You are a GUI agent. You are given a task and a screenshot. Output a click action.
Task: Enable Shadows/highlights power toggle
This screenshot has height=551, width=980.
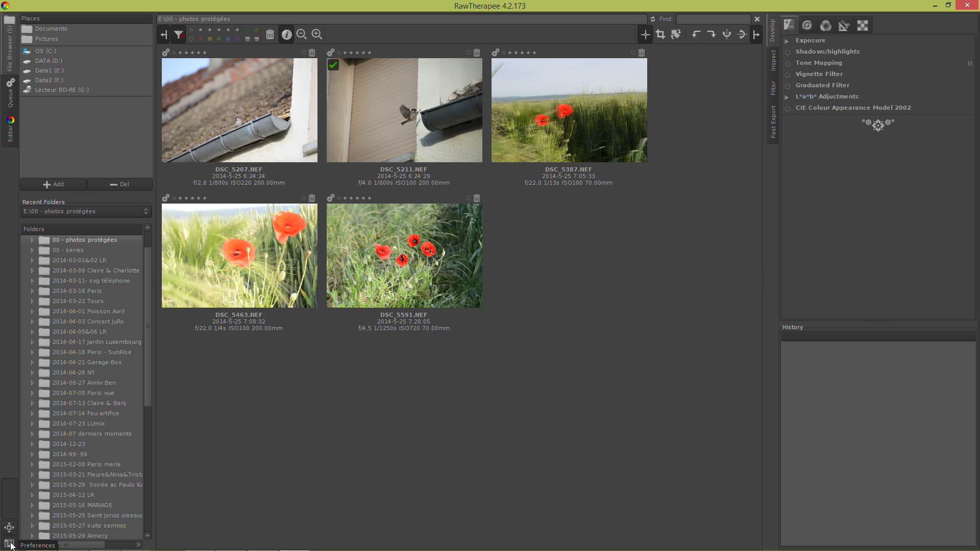pos(788,52)
